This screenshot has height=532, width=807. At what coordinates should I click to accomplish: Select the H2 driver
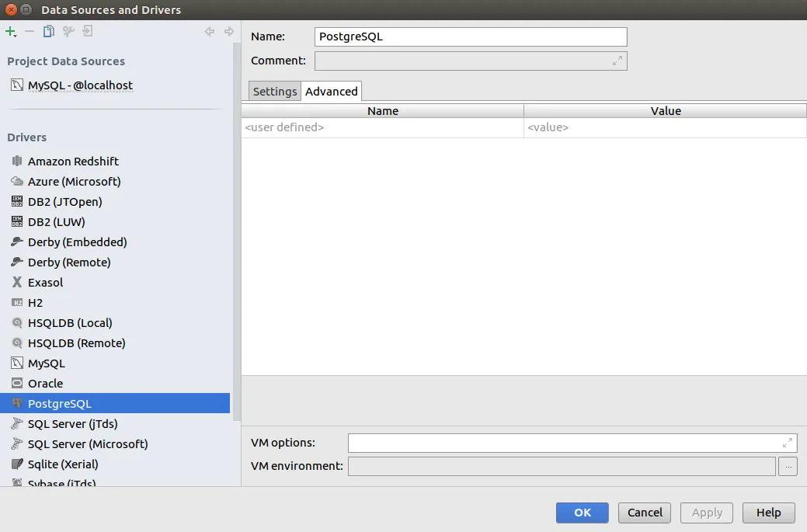(115, 303)
